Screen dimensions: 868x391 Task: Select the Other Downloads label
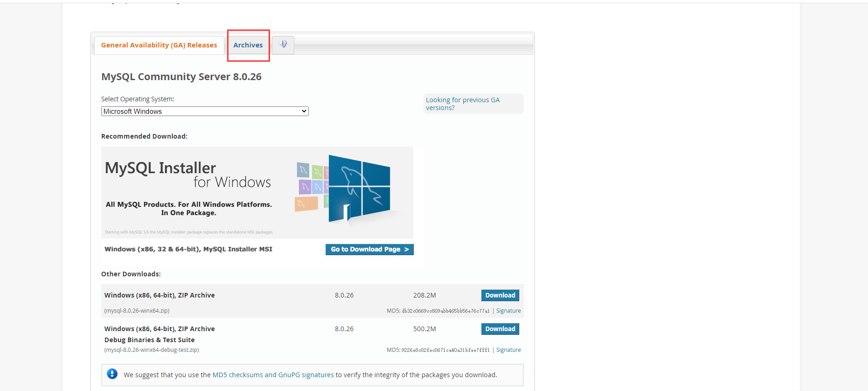click(x=131, y=274)
